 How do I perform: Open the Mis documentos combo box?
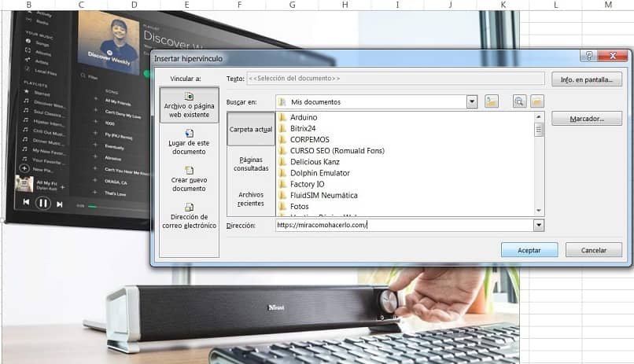377,101
